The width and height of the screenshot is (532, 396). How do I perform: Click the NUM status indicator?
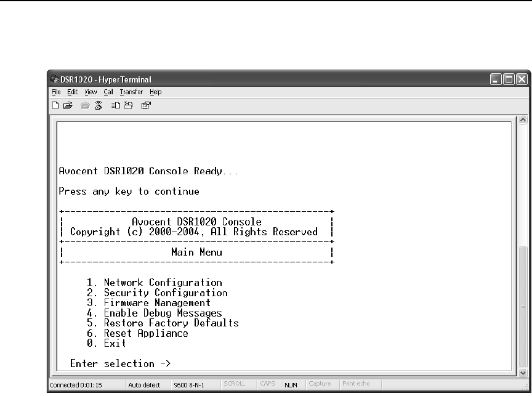(x=291, y=385)
